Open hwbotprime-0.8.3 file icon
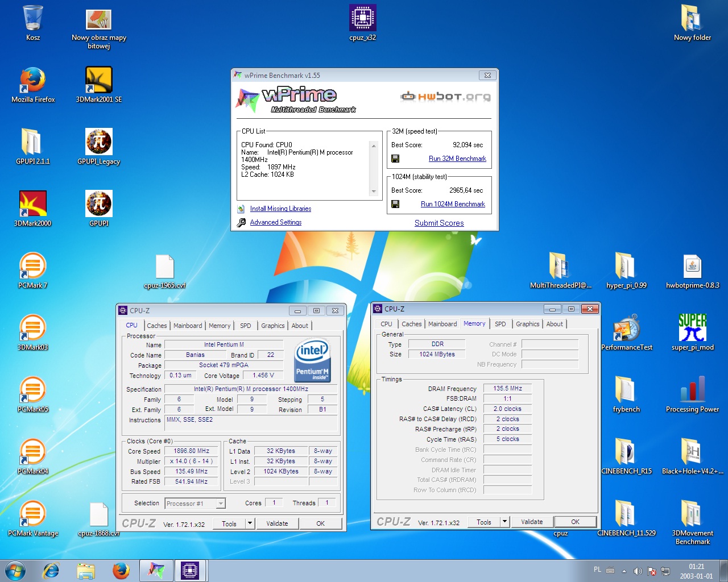Viewport: 728px width, 582px height. [x=692, y=271]
